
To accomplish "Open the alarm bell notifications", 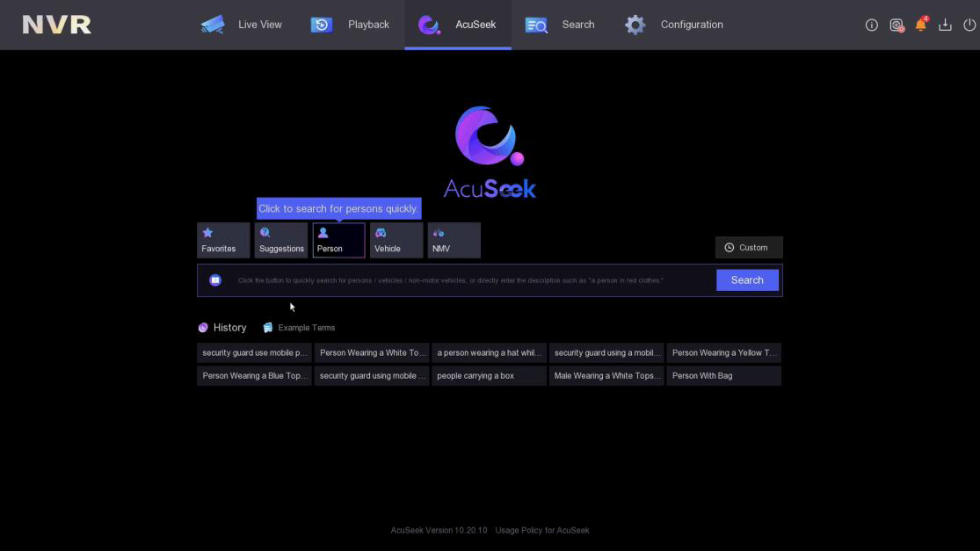I will pyautogui.click(x=920, y=25).
